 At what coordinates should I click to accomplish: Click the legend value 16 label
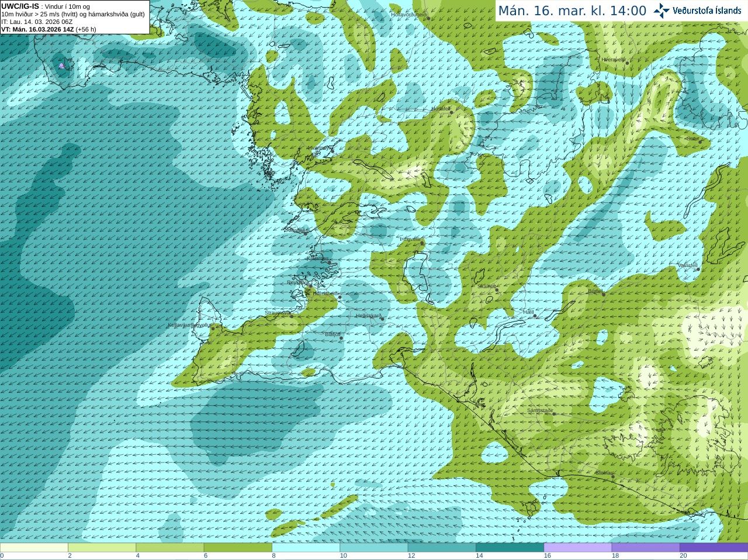tap(547, 556)
